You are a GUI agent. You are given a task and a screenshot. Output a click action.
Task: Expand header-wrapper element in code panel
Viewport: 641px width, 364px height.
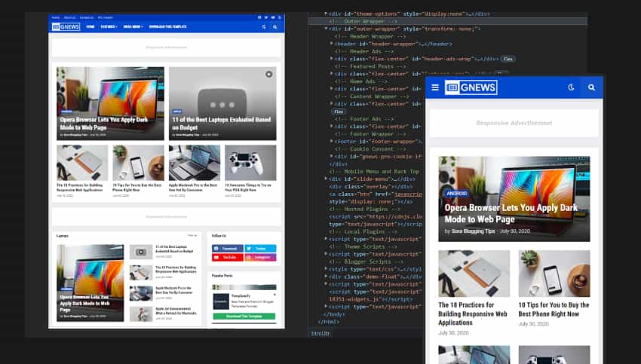(332, 44)
